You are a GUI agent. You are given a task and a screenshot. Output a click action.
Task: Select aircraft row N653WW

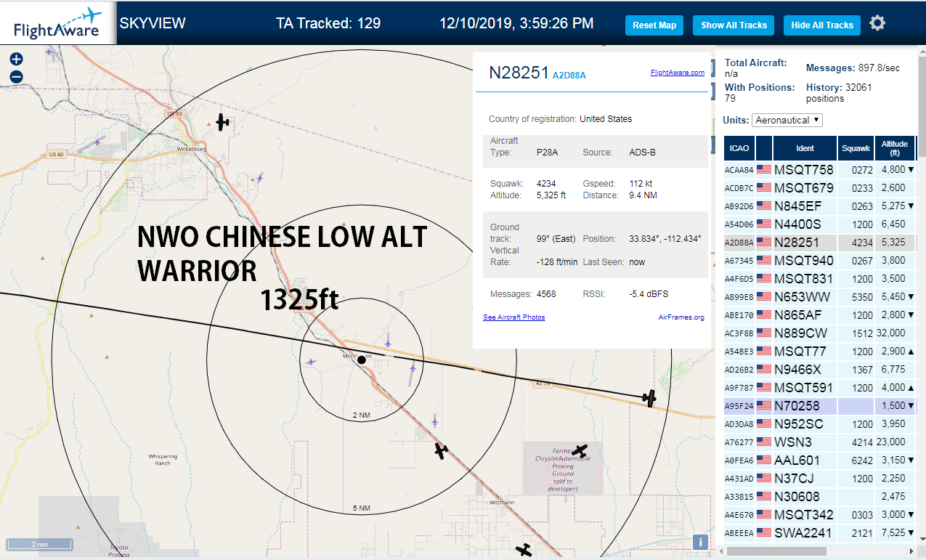click(x=820, y=297)
